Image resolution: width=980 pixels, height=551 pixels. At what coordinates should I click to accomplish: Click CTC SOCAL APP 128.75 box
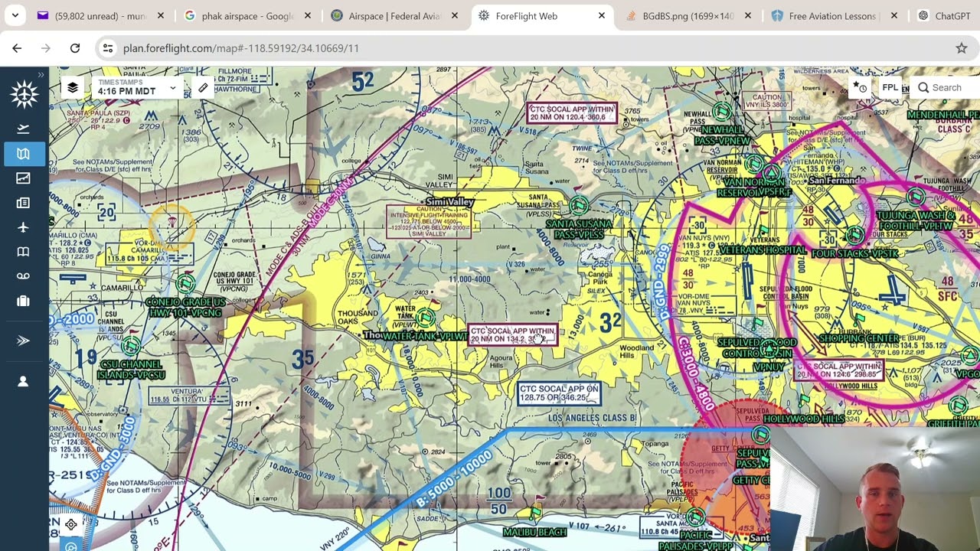coord(559,393)
